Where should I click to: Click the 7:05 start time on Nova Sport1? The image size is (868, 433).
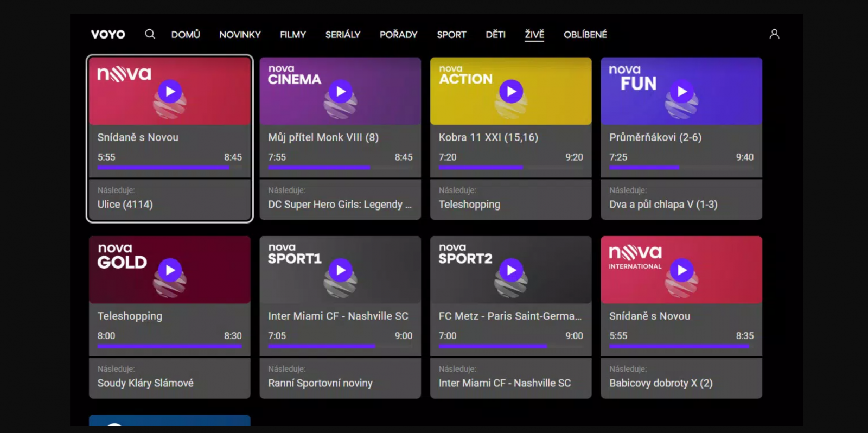click(x=277, y=336)
